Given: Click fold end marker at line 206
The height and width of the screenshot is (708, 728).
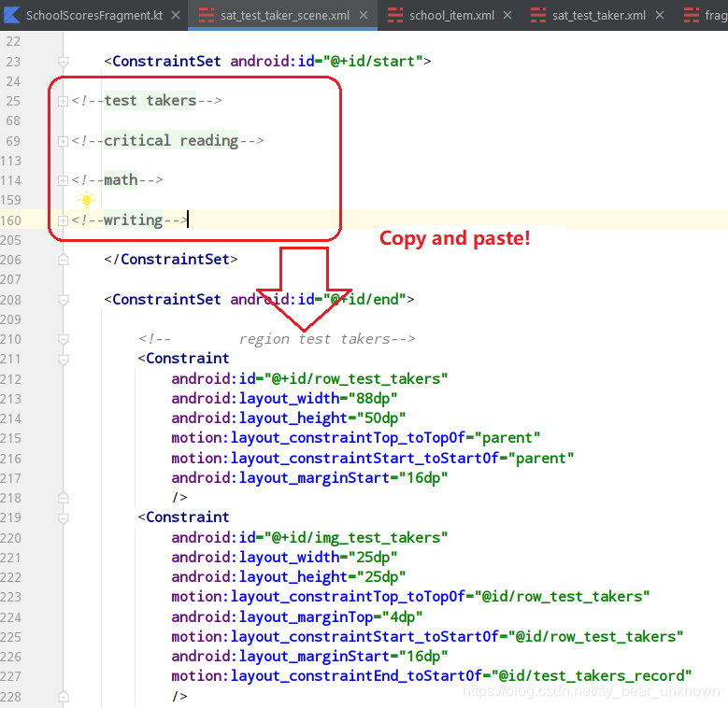Looking at the screenshot, I should 64,260.
